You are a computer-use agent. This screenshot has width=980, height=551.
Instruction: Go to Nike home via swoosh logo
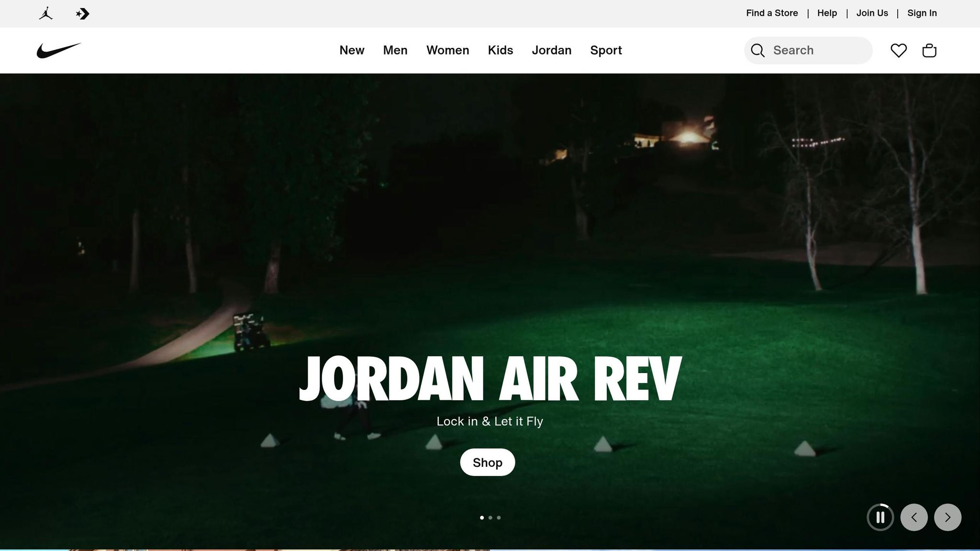click(x=59, y=50)
